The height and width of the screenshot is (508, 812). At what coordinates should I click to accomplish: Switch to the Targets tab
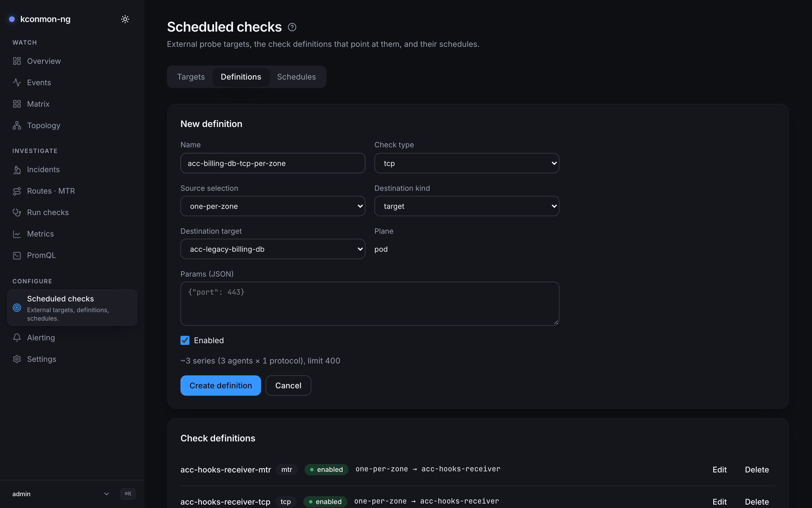[x=191, y=77]
